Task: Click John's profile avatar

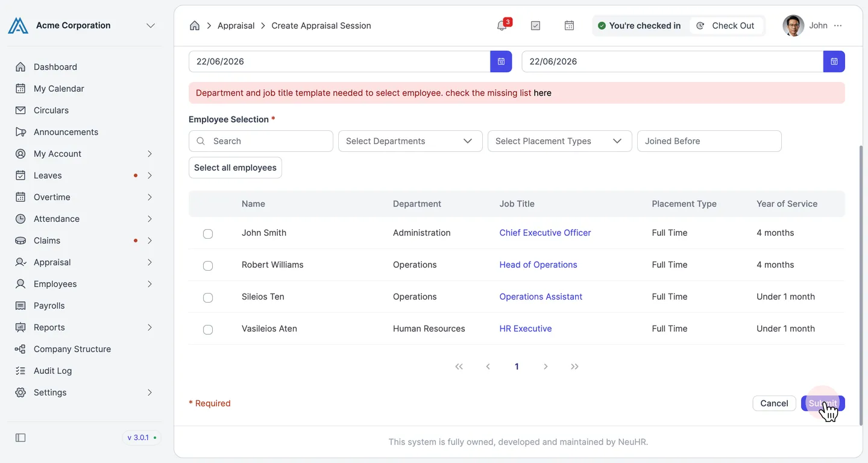Action: pos(793,25)
